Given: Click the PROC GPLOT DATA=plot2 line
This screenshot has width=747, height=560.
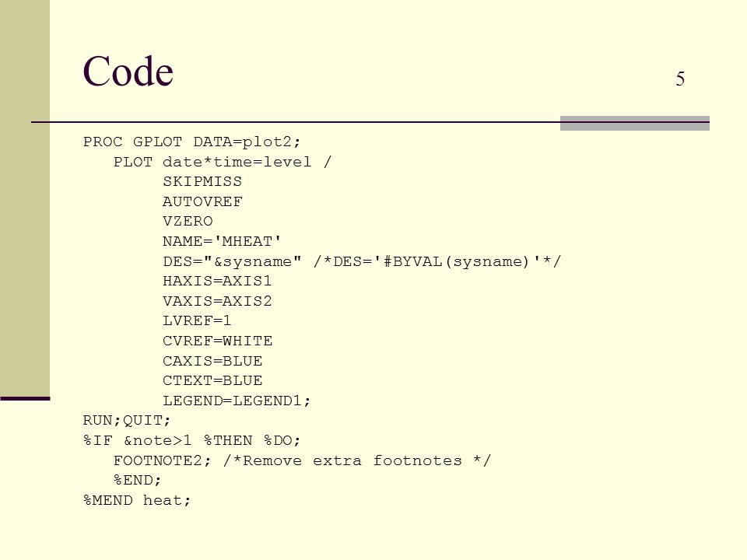Looking at the screenshot, I should [x=191, y=142].
